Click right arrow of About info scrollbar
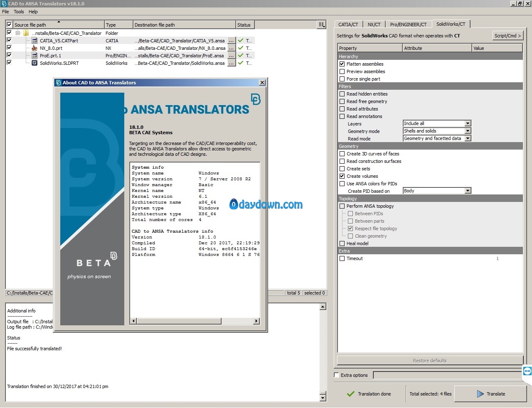 click(x=256, y=321)
